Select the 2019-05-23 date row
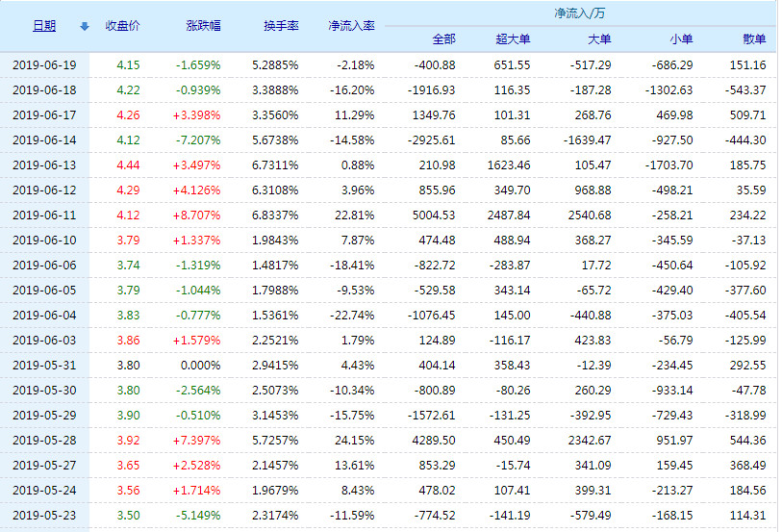 point(44,516)
